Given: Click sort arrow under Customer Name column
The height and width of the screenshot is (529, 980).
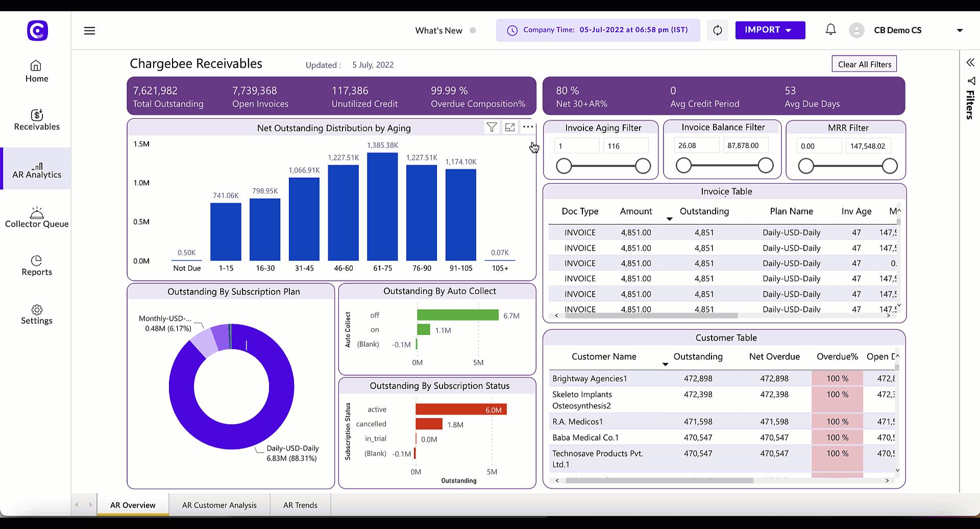Looking at the screenshot, I should [665, 364].
